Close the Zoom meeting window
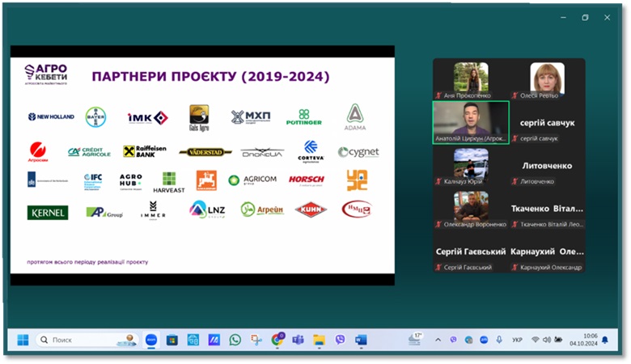The height and width of the screenshot is (364, 631). tap(607, 17)
